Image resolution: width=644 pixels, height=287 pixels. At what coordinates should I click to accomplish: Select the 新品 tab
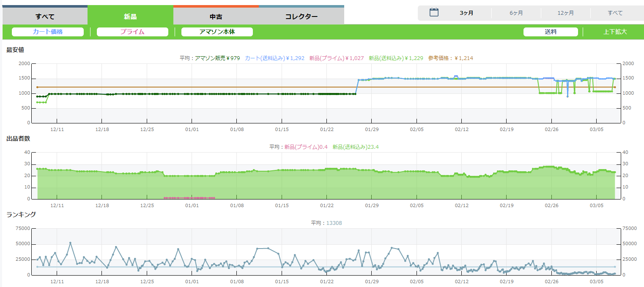130,17
